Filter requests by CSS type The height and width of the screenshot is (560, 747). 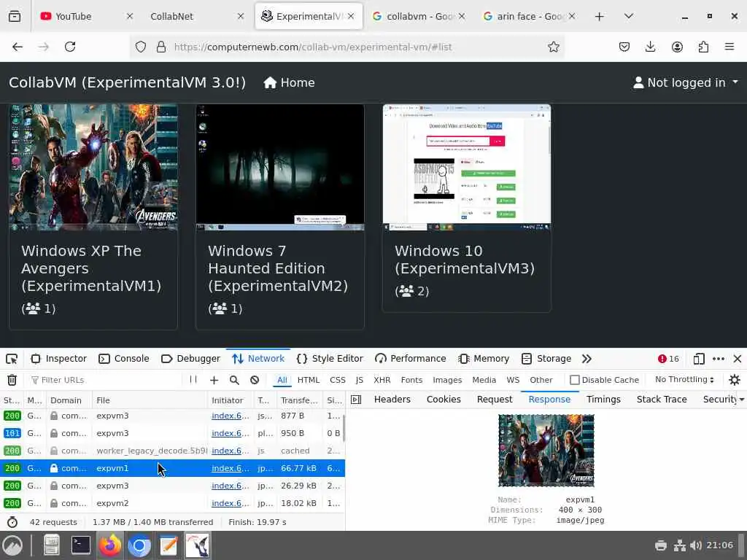[337, 380]
